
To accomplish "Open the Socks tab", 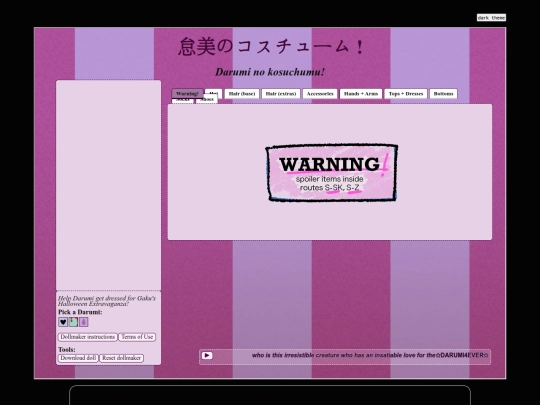I will 183,100.
